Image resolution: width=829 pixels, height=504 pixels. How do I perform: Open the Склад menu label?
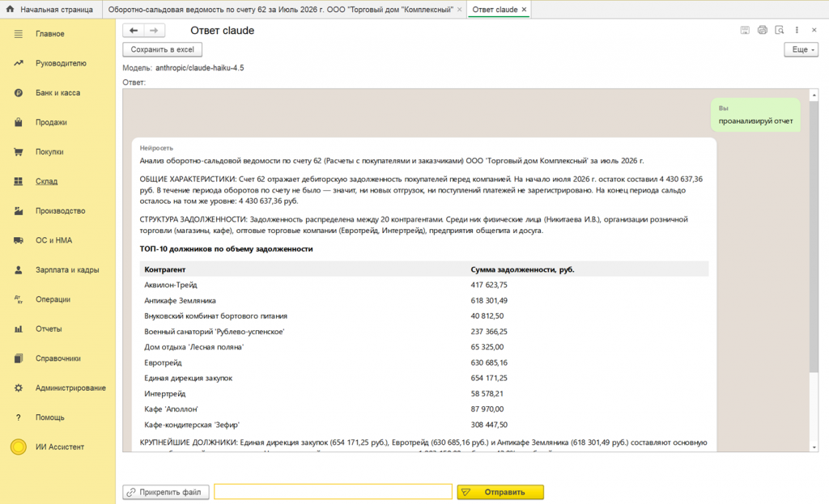[46, 181]
